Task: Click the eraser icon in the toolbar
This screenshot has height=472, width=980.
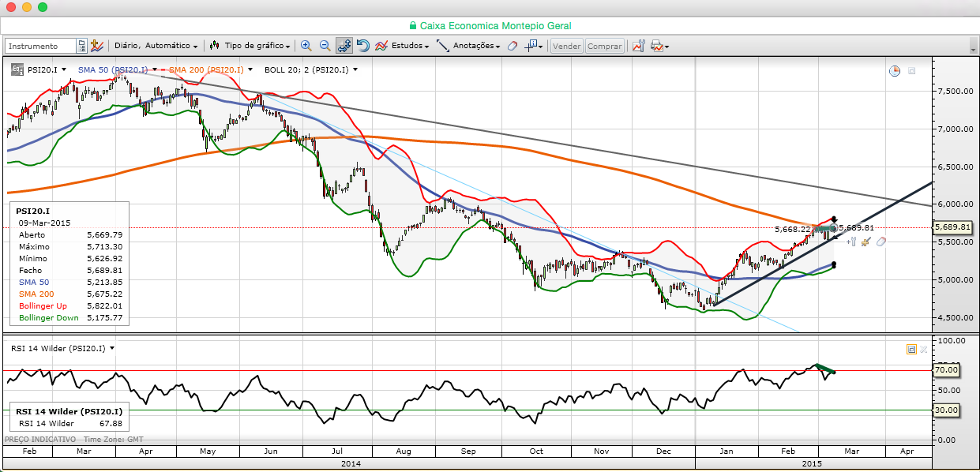Action: tap(513, 47)
